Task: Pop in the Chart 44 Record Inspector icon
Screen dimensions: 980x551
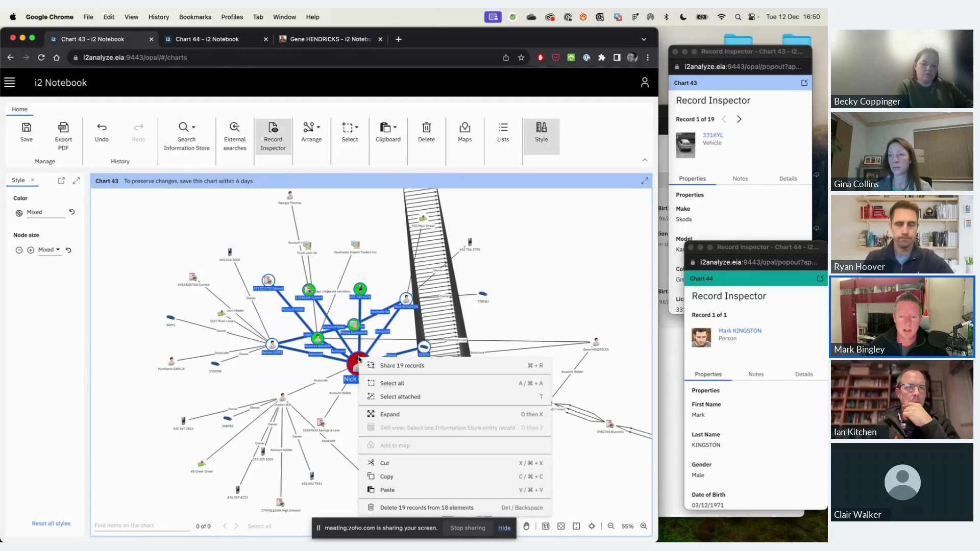Action: (820, 279)
